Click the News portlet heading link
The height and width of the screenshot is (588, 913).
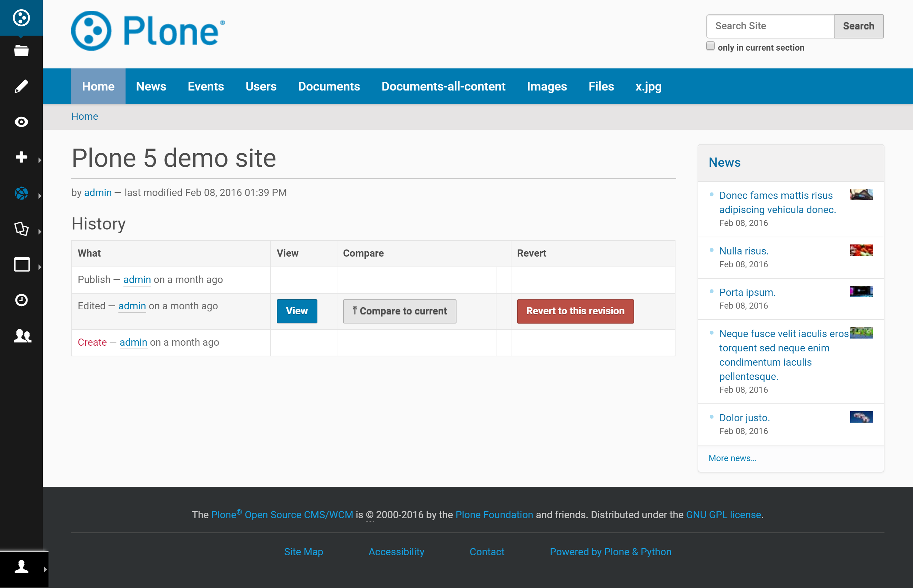(x=724, y=162)
